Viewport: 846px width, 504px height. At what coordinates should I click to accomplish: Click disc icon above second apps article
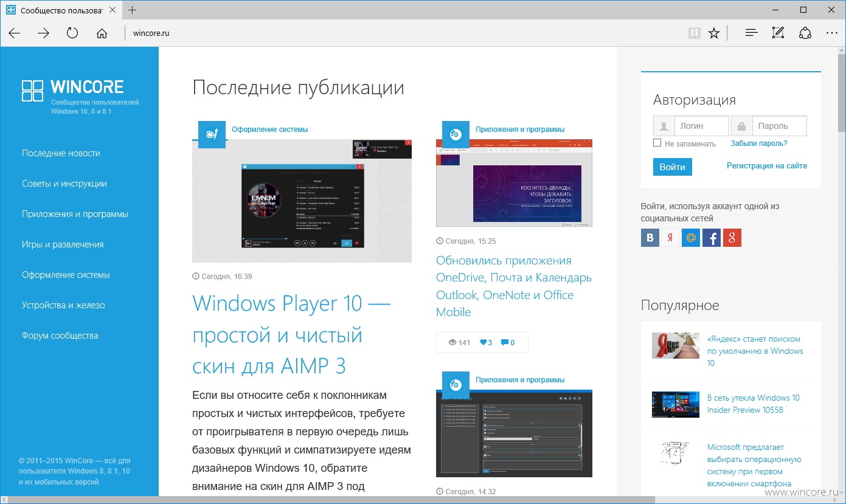point(456,384)
